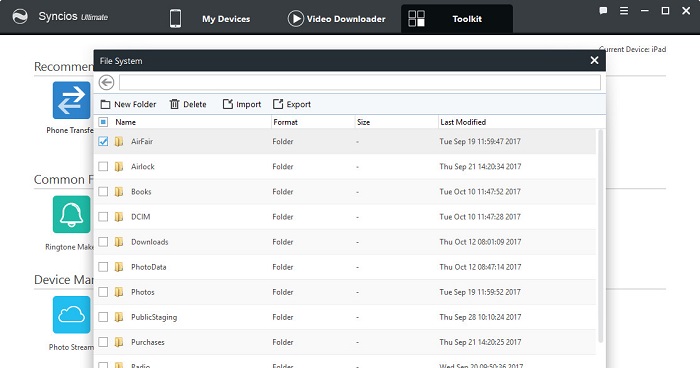Select the PhotoData folder name

(x=149, y=267)
